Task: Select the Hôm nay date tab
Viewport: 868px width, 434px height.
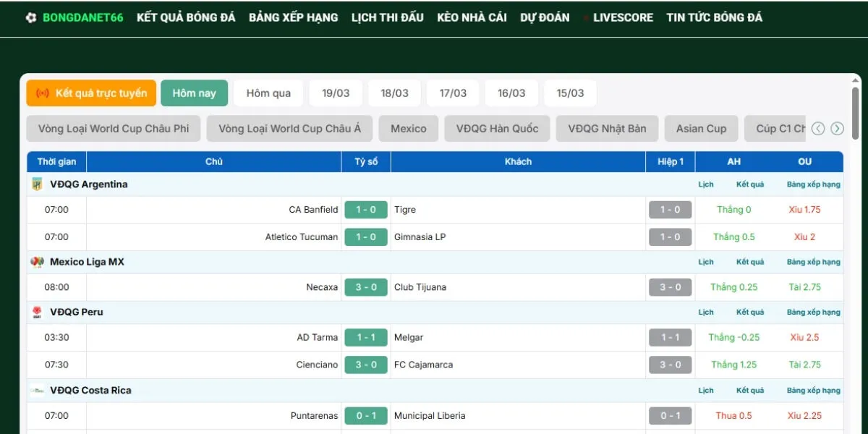Action: click(194, 93)
